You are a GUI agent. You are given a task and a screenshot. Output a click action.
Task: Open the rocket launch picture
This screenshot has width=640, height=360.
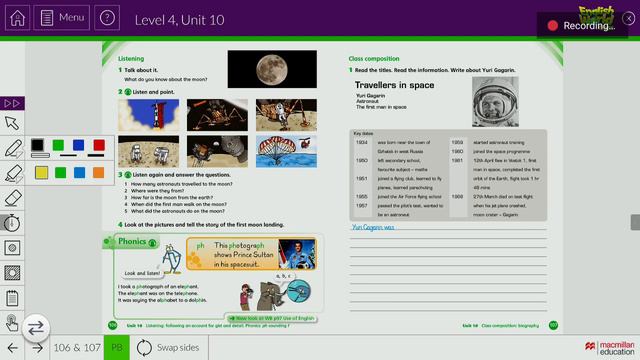(149, 115)
